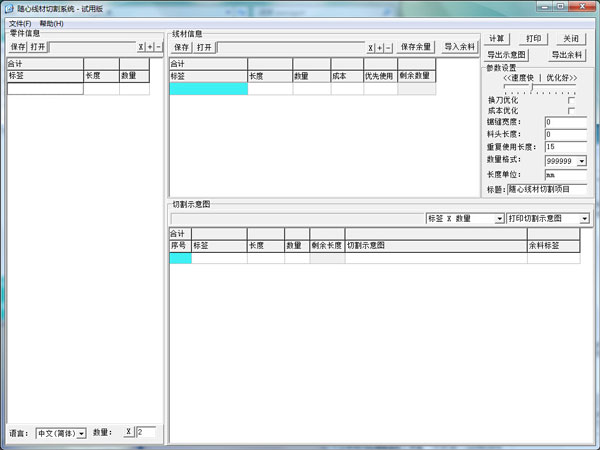Click the 导出余料 button
Image resolution: width=600 pixels, height=450 pixels.
[x=567, y=55]
